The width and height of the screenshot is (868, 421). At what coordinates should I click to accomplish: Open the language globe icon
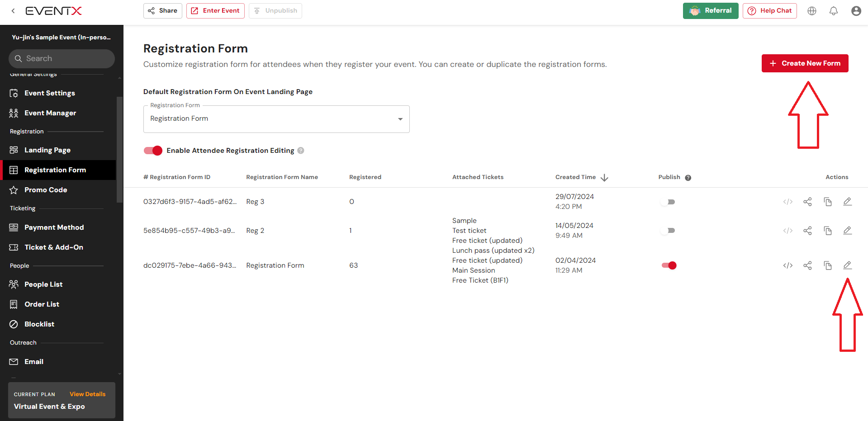(812, 11)
